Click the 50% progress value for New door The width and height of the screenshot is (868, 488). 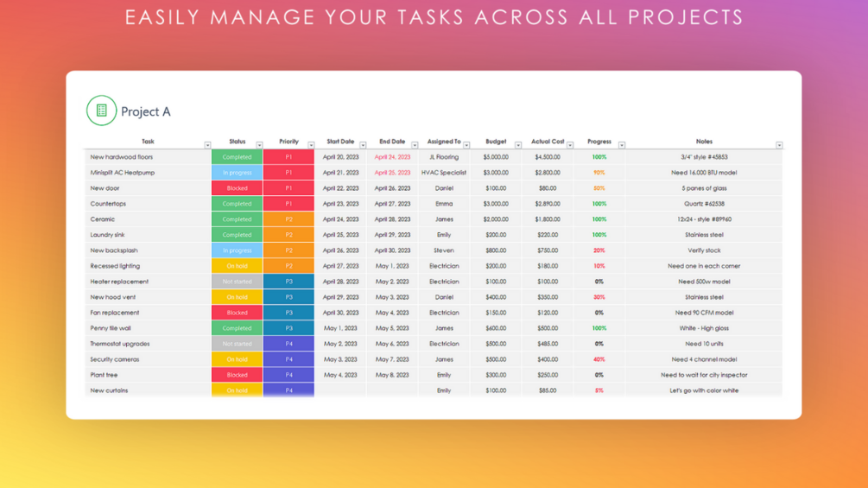[599, 188]
